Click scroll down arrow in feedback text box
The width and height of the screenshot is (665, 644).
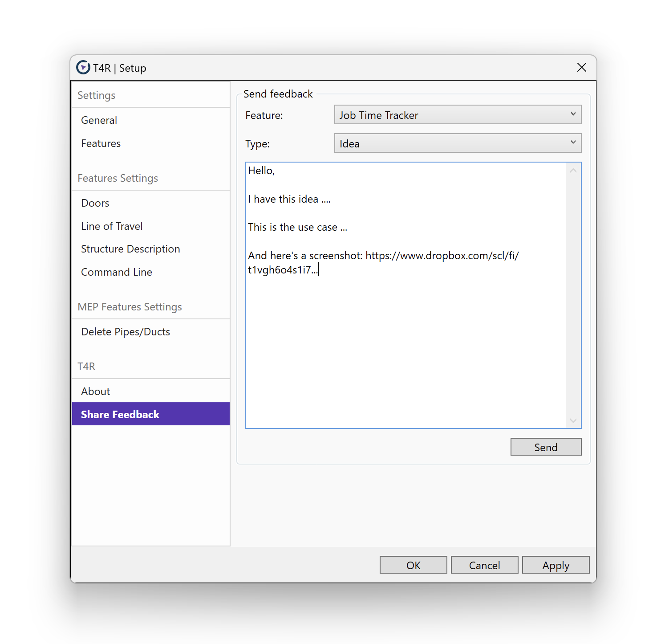point(573,421)
